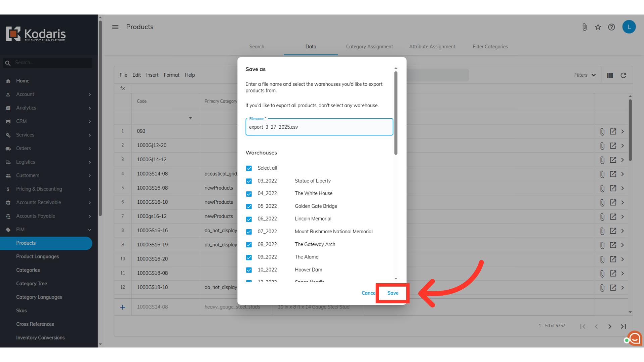Uncheck the Select all warehouses checkbox
The image size is (644, 362).
(249, 168)
